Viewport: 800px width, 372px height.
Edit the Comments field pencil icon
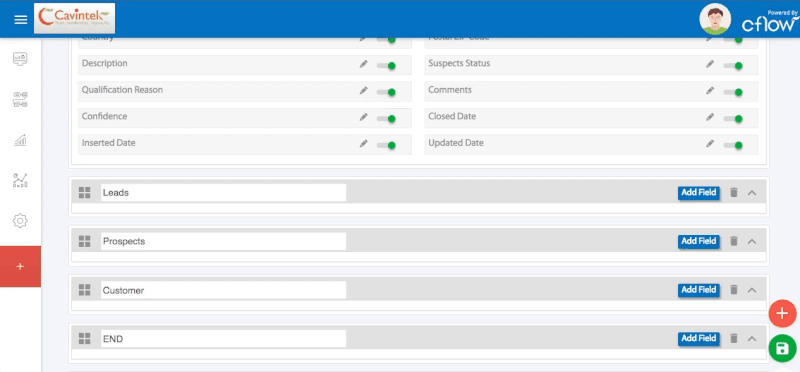pyautogui.click(x=710, y=90)
